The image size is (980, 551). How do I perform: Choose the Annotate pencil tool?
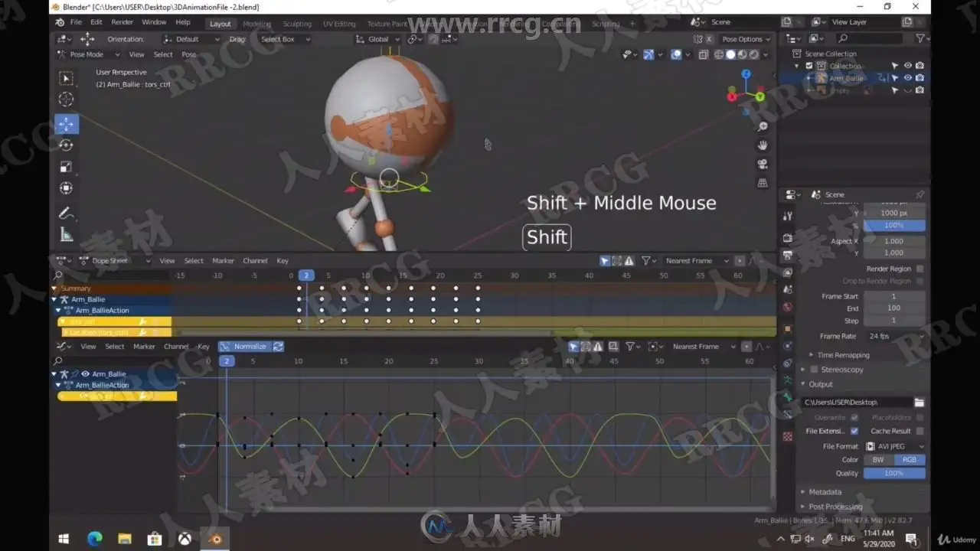click(x=66, y=213)
